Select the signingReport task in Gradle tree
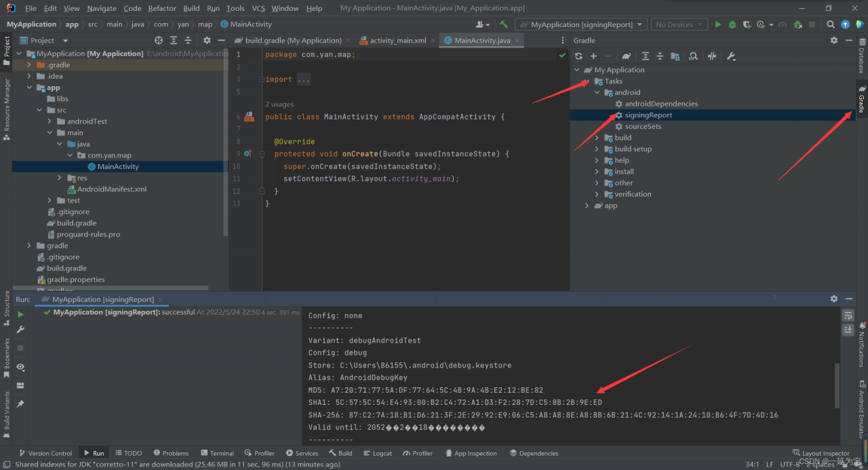Viewport: 868px width, 470px height. 648,115
